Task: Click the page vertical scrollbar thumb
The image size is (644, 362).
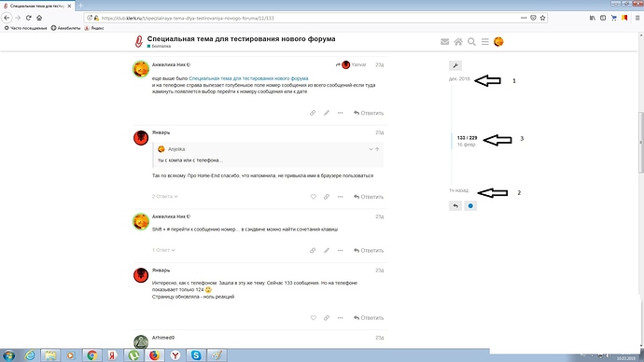Action: [640, 143]
